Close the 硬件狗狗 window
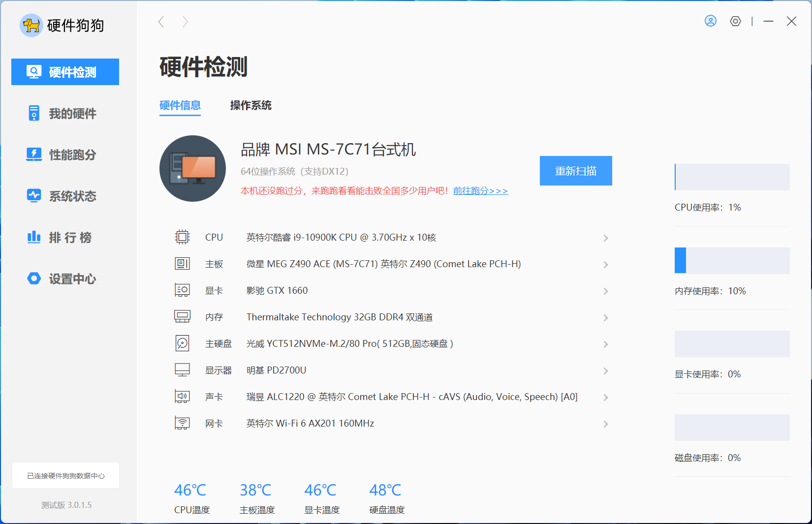 (791, 21)
